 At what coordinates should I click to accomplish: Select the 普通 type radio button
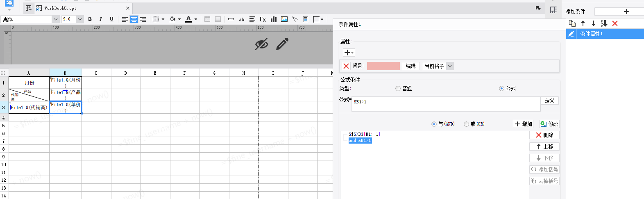pos(398,88)
